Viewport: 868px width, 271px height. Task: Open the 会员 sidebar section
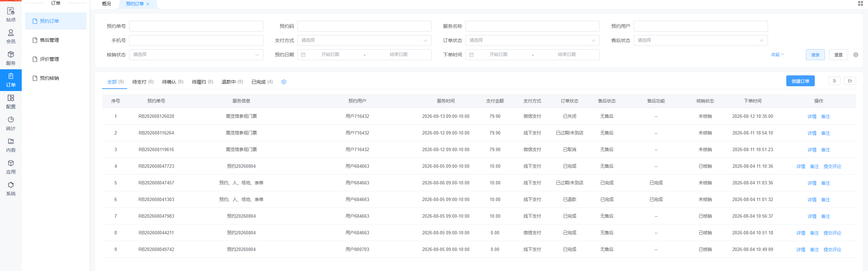point(11,37)
